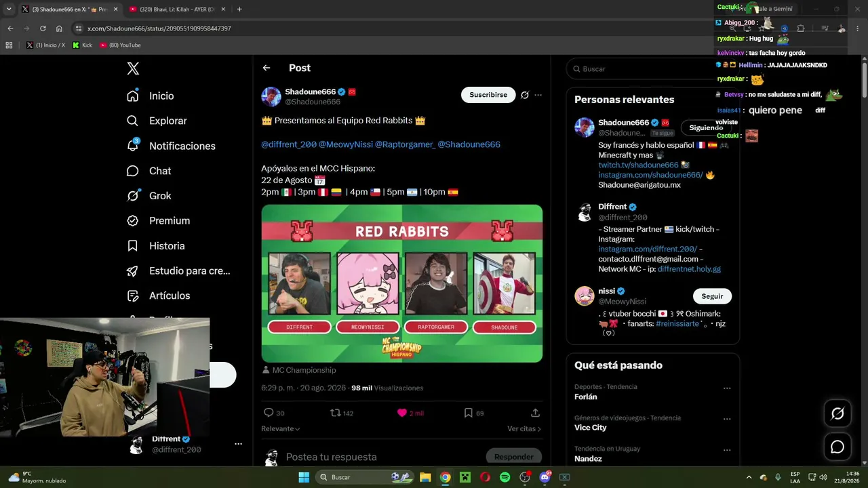Follow nissi with the Seguir button
The width and height of the screenshot is (868, 488).
712,296
